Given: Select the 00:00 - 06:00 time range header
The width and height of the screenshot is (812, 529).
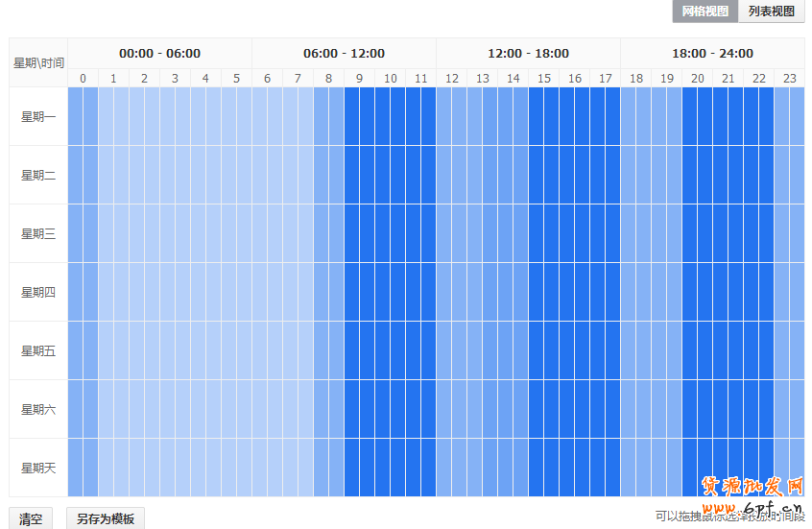Looking at the screenshot, I should pos(159,54).
